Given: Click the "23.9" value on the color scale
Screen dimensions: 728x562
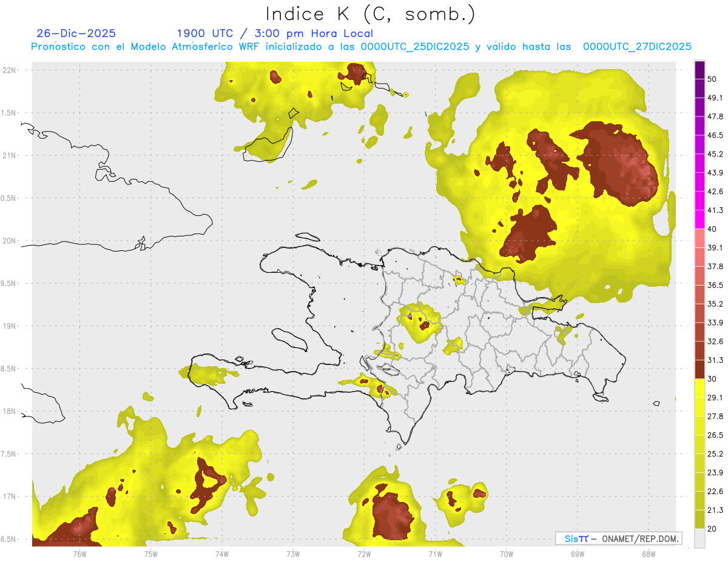Looking at the screenshot, I should click(716, 473).
